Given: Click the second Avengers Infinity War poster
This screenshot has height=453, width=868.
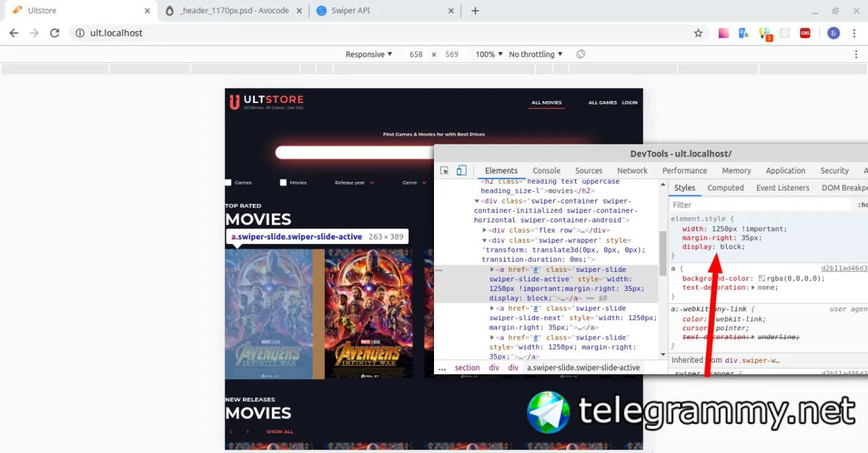Looking at the screenshot, I should [x=369, y=313].
